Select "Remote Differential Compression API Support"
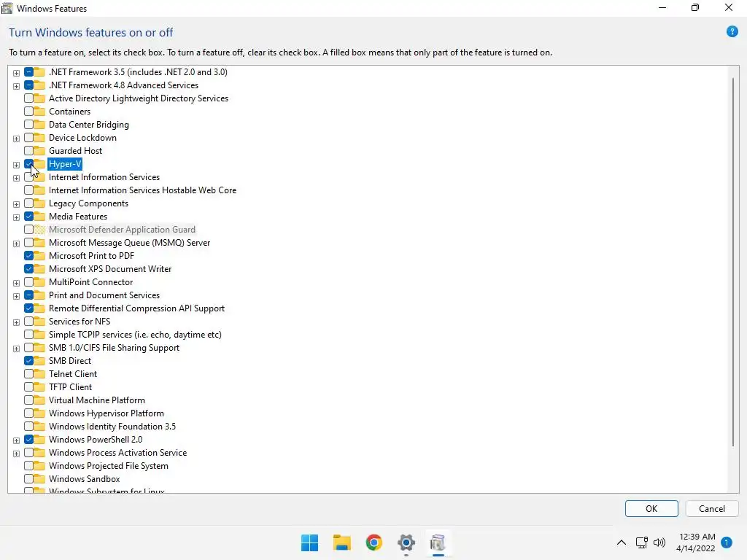The image size is (747, 560). (x=136, y=308)
